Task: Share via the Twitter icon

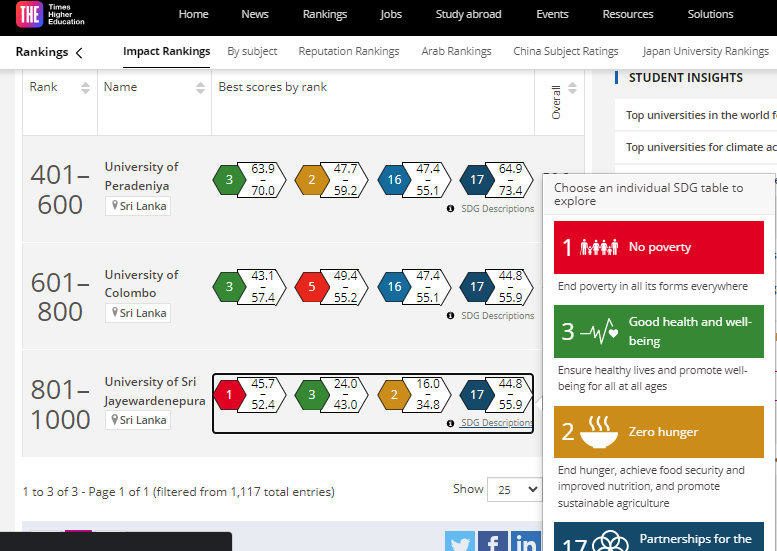Action: click(460, 541)
